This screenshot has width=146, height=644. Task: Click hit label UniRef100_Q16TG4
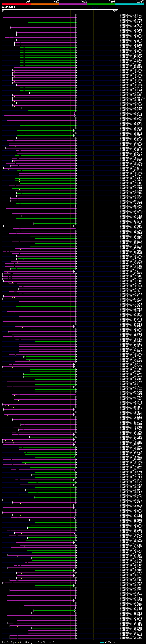[131, 635]
